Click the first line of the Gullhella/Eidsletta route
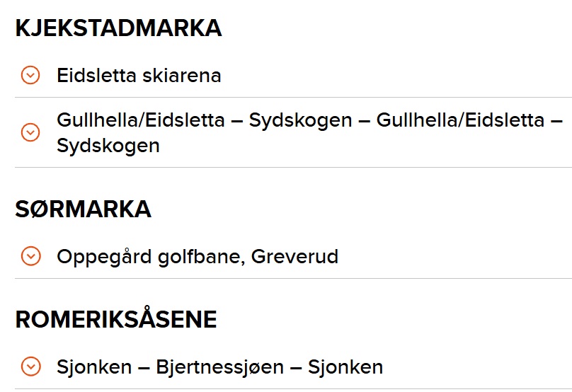The width and height of the screenshot is (572, 392). tap(309, 120)
